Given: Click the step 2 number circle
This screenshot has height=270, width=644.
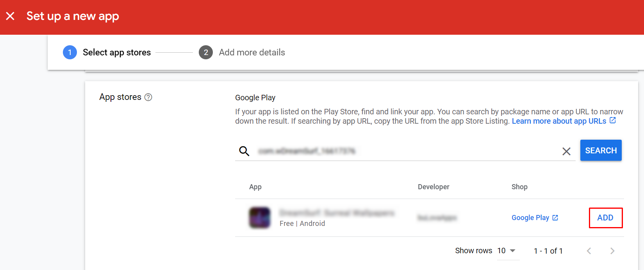Looking at the screenshot, I should pos(206,52).
